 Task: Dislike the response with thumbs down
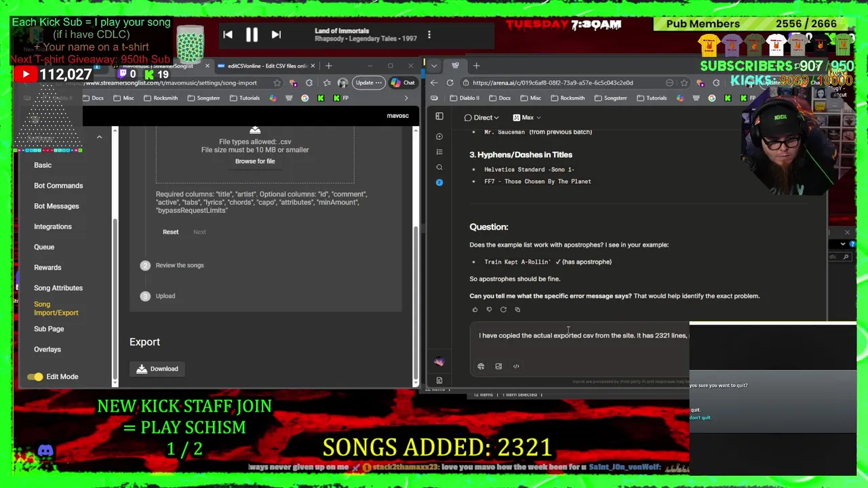pos(489,310)
